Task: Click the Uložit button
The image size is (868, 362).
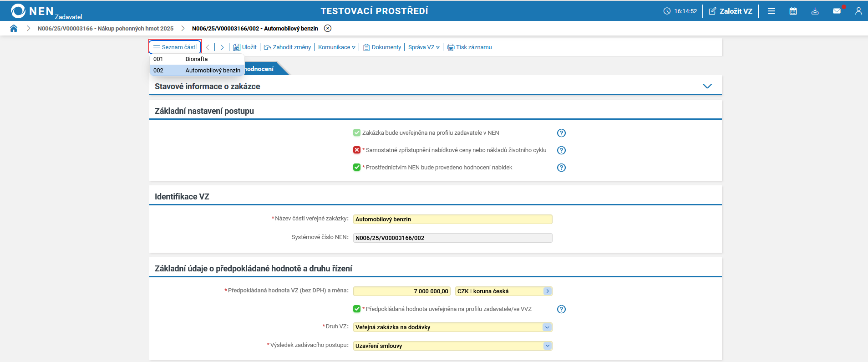Action: tap(245, 47)
